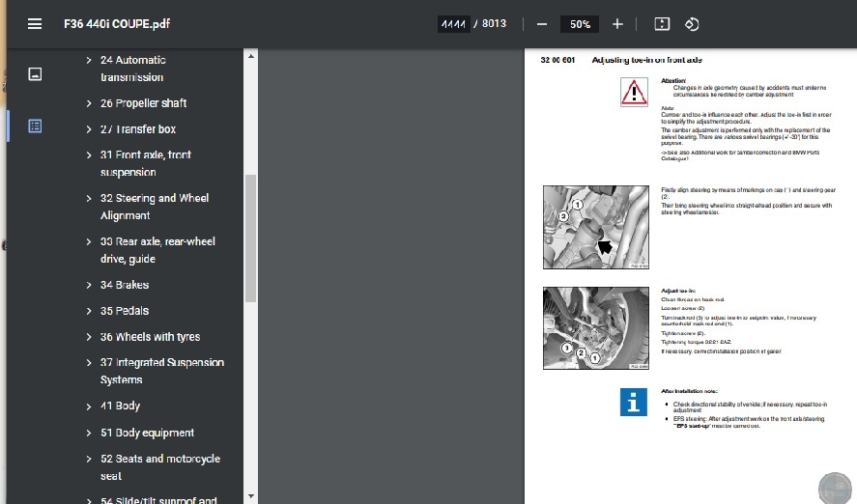857x504 pixels.
Task: Open 34 Brakes outline entry
Action: [124, 285]
